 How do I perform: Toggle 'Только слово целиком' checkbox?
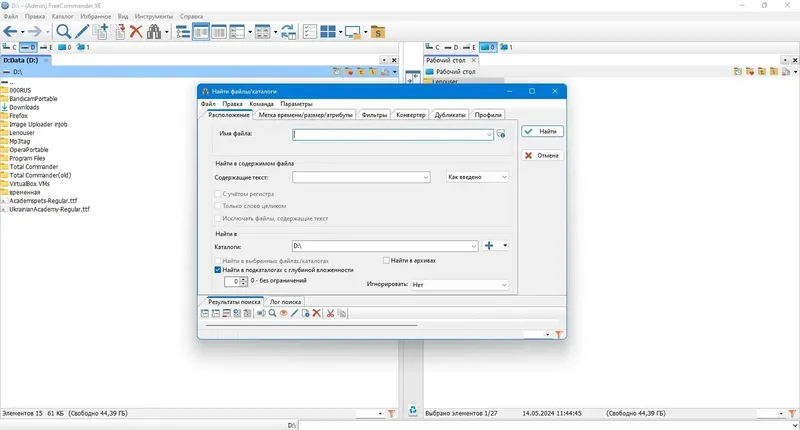tap(218, 206)
